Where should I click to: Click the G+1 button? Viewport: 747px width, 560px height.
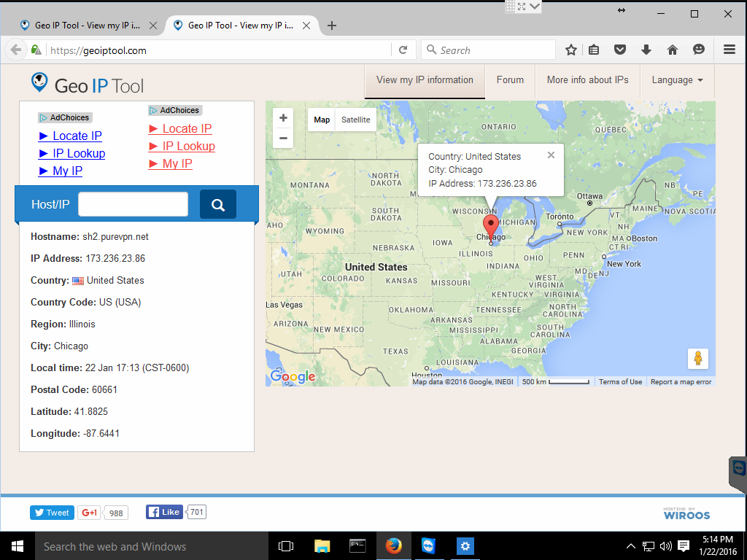[89, 513]
